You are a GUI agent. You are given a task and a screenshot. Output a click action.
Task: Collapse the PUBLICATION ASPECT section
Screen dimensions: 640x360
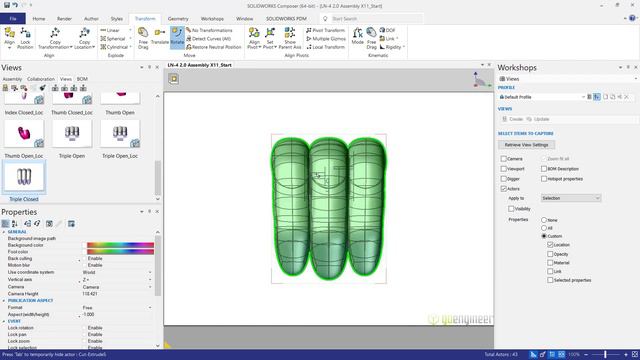[4, 300]
